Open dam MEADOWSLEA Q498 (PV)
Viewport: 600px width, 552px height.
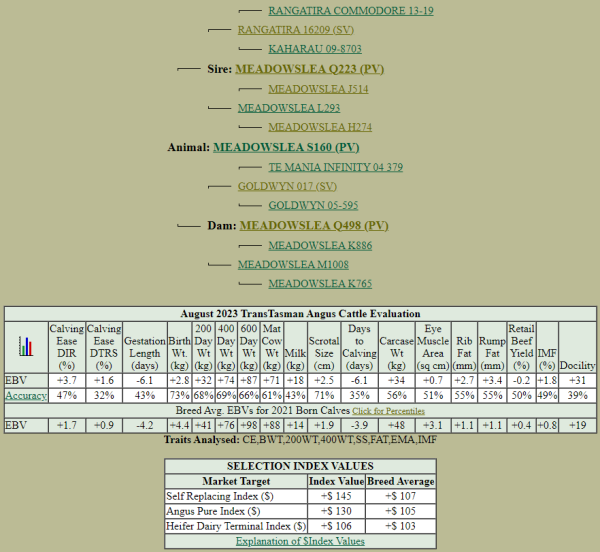314,226
